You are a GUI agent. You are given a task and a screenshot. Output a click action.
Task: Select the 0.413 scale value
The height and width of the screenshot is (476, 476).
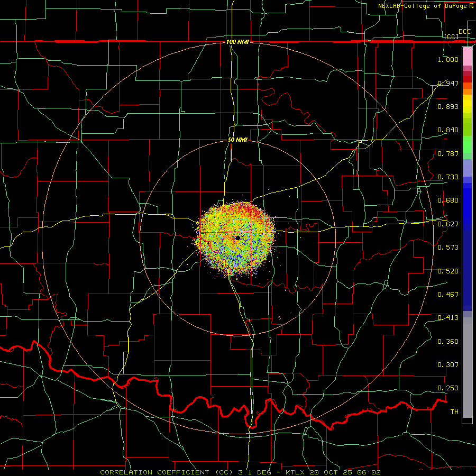click(x=448, y=317)
